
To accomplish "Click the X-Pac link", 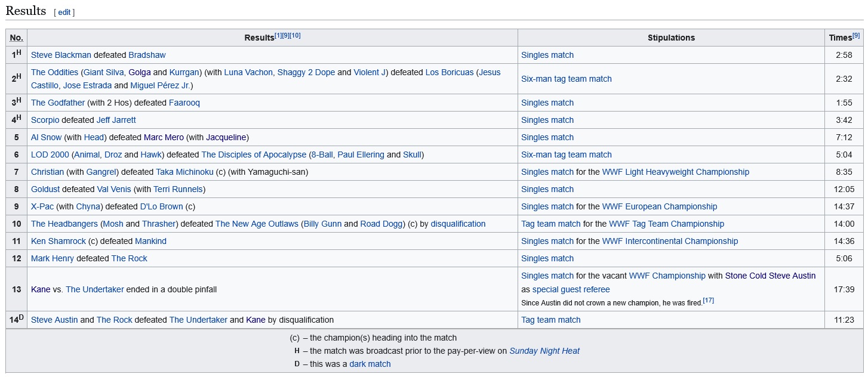I will [x=42, y=206].
